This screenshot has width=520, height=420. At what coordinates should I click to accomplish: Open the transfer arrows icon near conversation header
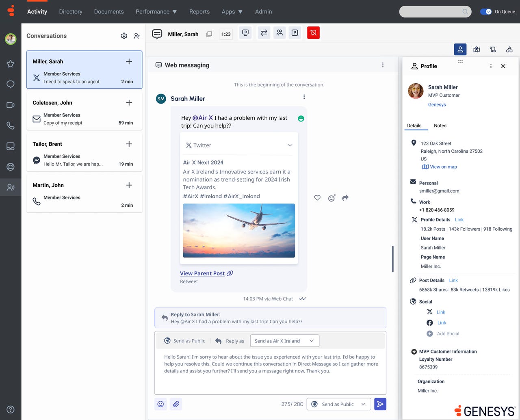pyautogui.click(x=264, y=32)
